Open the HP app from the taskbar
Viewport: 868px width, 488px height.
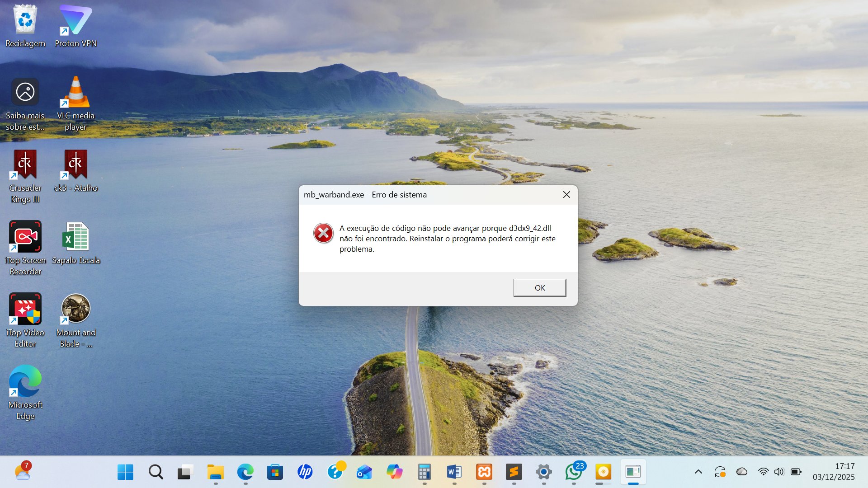pos(305,472)
